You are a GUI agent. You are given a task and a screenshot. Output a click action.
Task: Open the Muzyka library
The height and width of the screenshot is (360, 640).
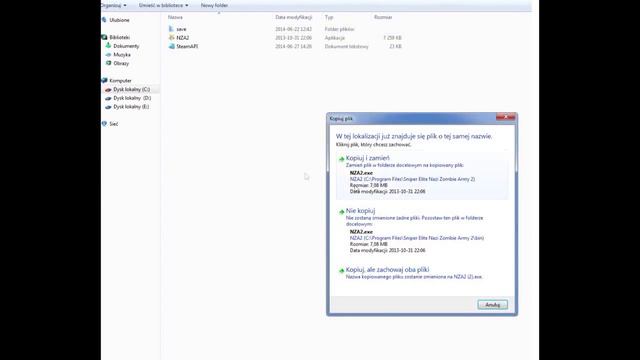click(122, 55)
